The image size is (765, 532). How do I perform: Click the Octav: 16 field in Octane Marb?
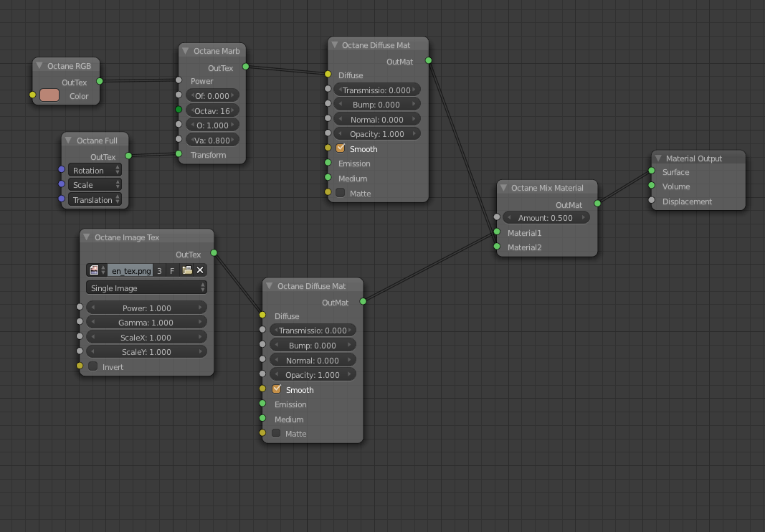tap(212, 111)
